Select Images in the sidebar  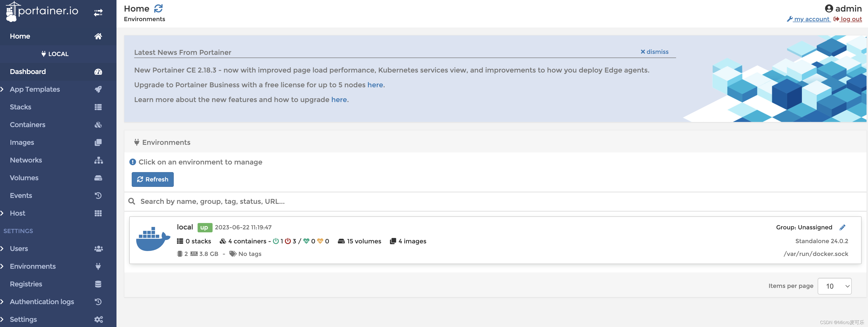pyautogui.click(x=58, y=142)
